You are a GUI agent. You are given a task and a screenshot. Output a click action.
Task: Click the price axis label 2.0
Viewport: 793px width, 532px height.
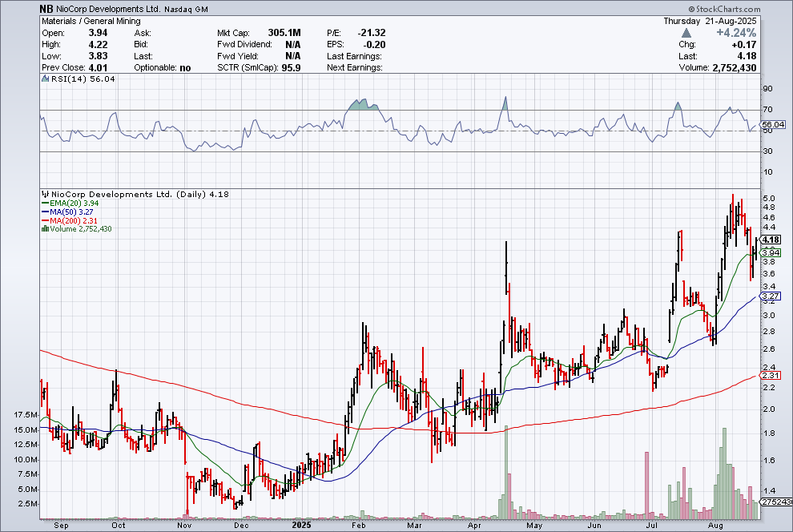coord(769,409)
